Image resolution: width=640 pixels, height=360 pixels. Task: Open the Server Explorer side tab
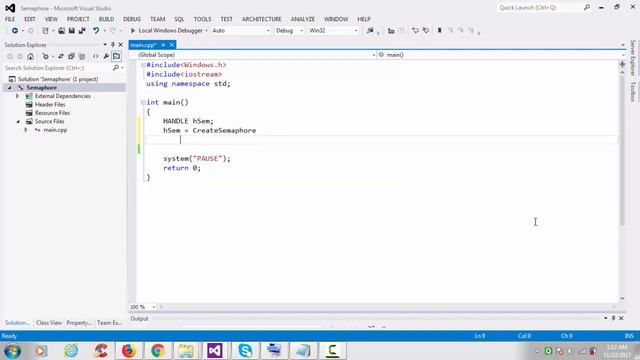(x=633, y=58)
